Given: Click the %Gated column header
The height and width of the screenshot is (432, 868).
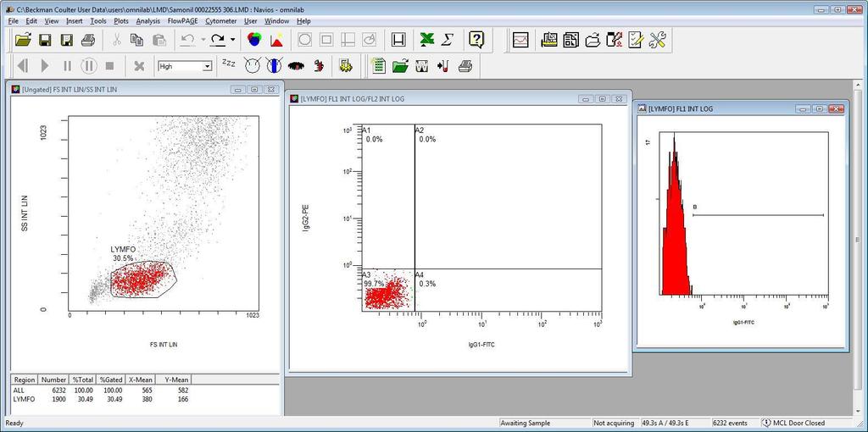Looking at the screenshot, I should point(110,379).
